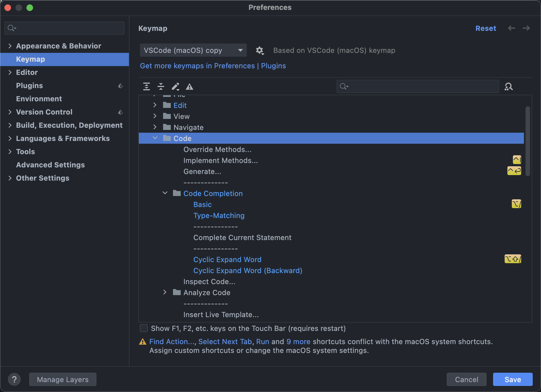Image resolution: width=541 pixels, height=392 pixels.
Task: Open the keymap gear options menu
Action: point(259,50)
